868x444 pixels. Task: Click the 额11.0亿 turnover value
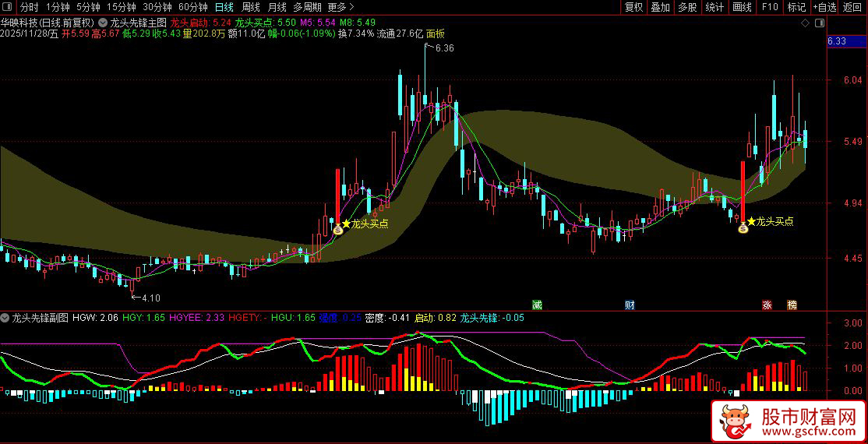[246, 33]
